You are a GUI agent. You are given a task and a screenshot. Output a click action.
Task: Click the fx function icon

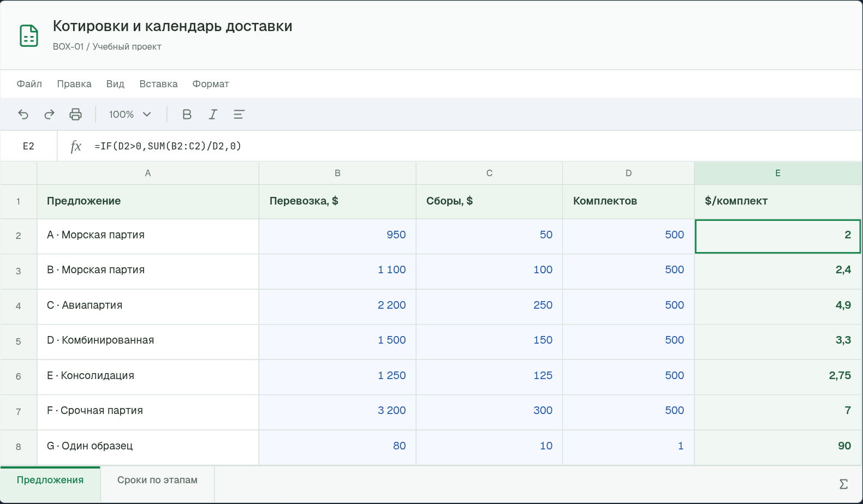pyautogui.click(x=76, y=146)
